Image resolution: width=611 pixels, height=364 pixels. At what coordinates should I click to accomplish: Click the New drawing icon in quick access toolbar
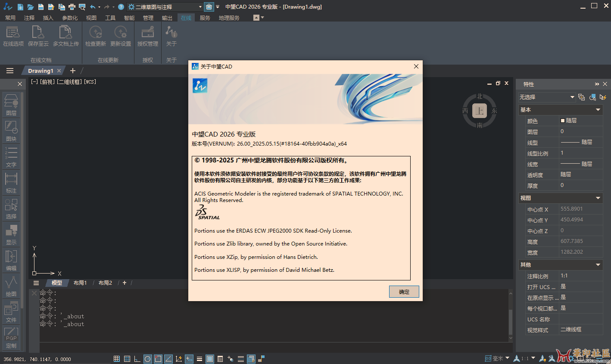[x=20, y=7]
